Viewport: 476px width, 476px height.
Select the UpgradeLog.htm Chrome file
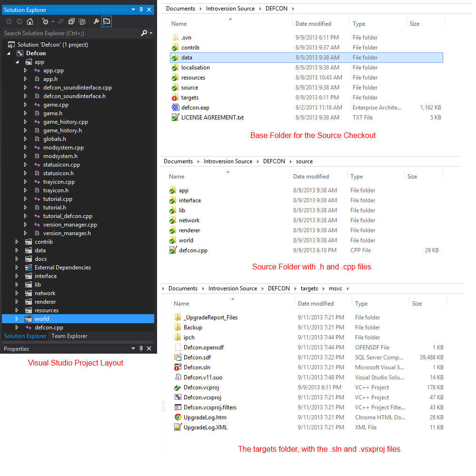(205, 417)
